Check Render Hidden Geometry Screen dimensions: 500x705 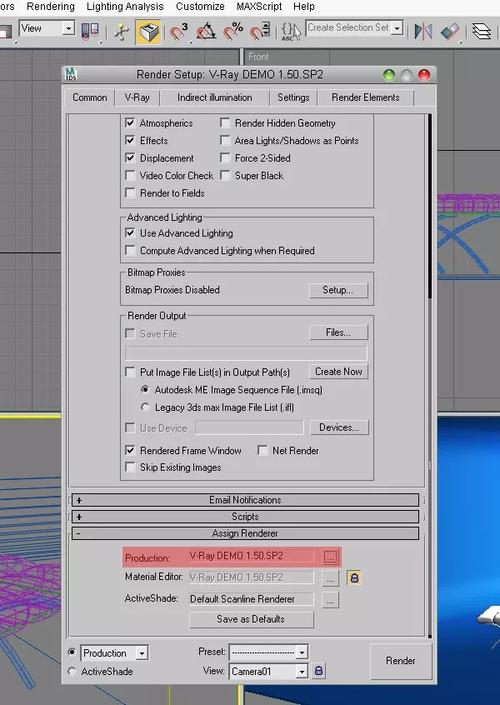coord(225,123)
